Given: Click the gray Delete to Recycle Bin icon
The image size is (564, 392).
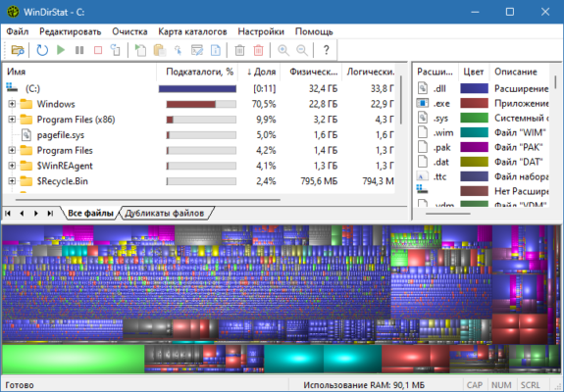Looking at the screenshot, I should tap(240, 50).
